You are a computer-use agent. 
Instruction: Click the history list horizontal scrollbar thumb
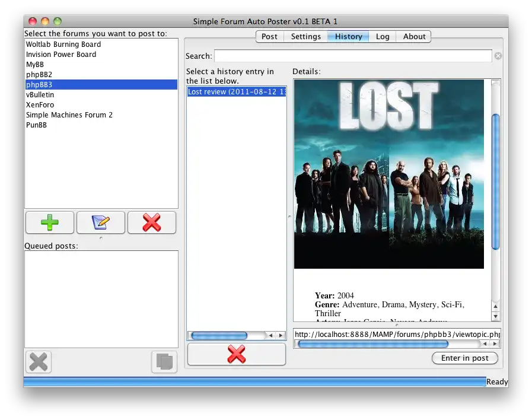[219, 336]
